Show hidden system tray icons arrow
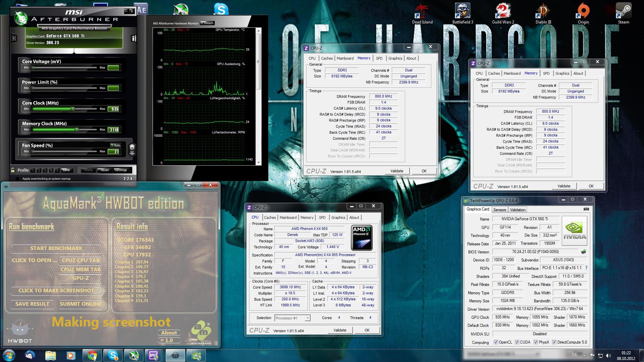This screenshot has height=362, width=644. pyautogui.click(x=584, y=355)
